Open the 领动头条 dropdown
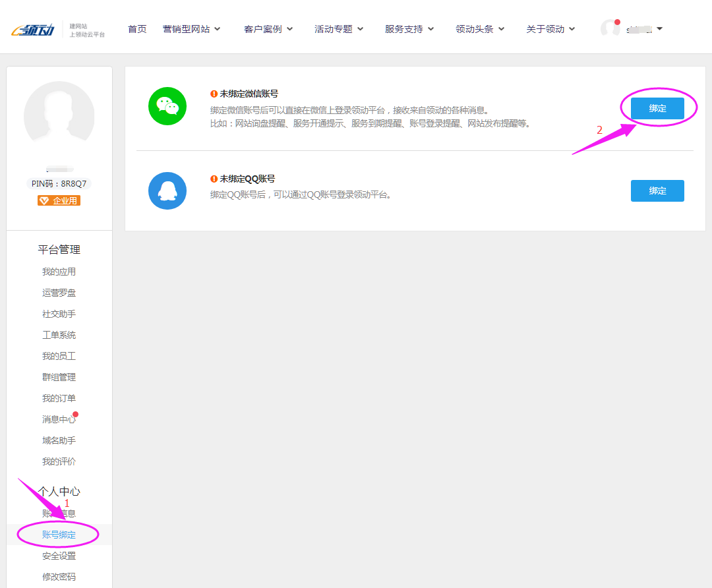 tap(475, 28)
